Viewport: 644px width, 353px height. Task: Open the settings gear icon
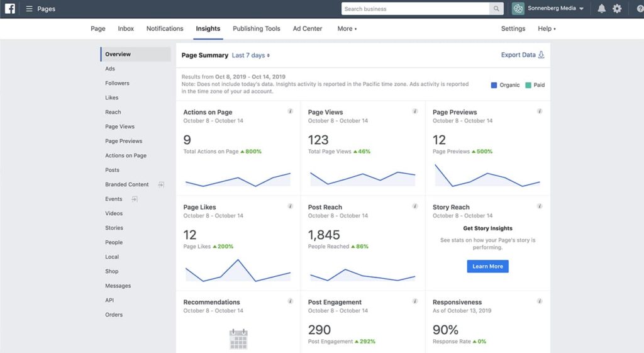pyautogui.click(x=617, y=9)
